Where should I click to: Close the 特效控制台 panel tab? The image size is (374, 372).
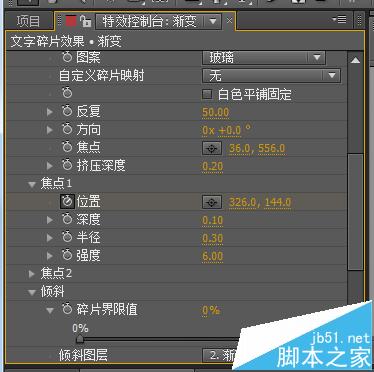[229, 21]
